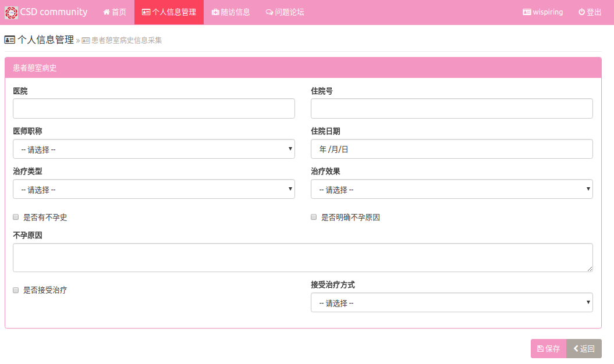
Task: Click the ID card icon in 个人信息管理 tab
Action: coord(146,12)
